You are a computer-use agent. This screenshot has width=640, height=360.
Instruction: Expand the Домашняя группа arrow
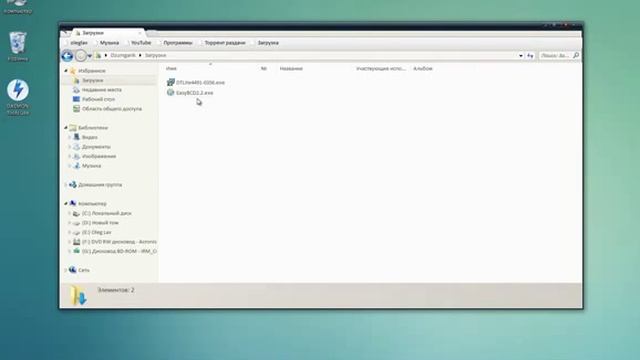[x=66, y=185]
